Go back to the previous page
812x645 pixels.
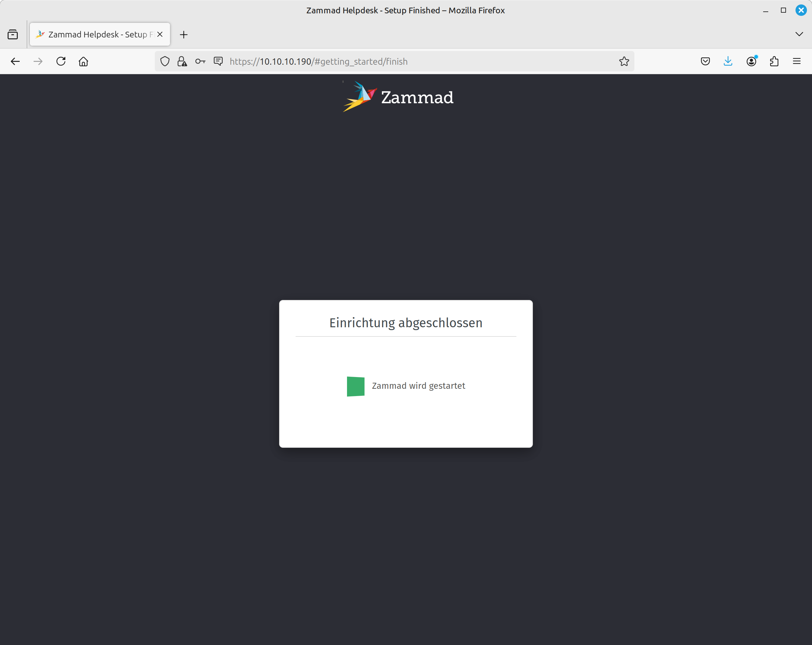pyautogui.click(x=15, y=62)
